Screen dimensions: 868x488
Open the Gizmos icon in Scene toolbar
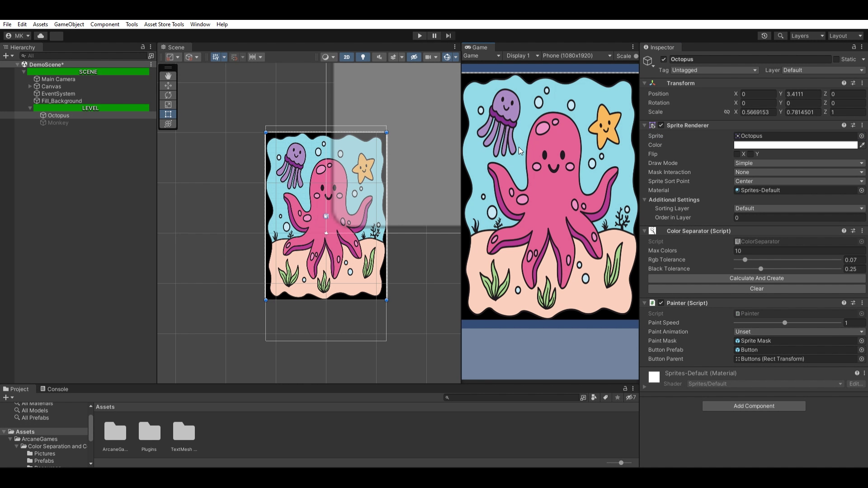click(447, 57)
